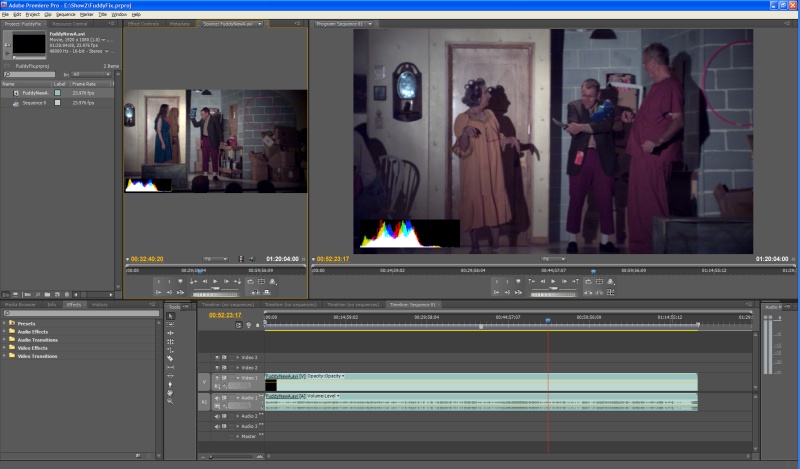Step back one frame in Source monitor
This screenshot has width=800, height=469.
click(205, 282)
